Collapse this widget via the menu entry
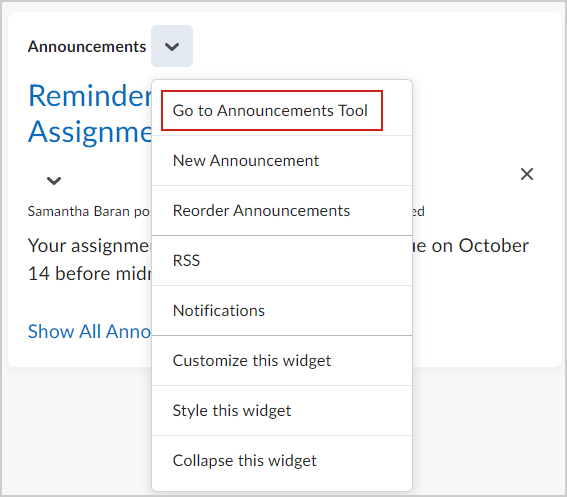The width and height of the screenshot is (567, 497). (x=282, y=461)
